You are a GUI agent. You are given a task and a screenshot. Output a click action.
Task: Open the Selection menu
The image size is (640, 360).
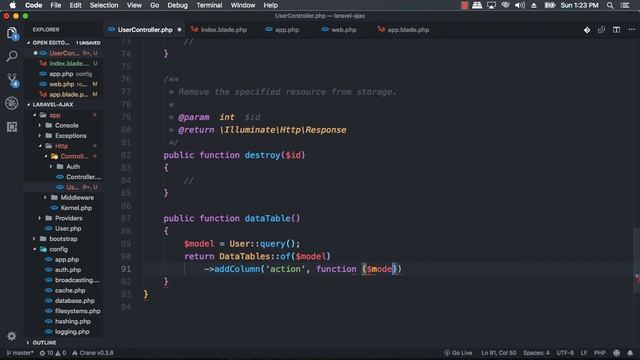tap(104, 5)
